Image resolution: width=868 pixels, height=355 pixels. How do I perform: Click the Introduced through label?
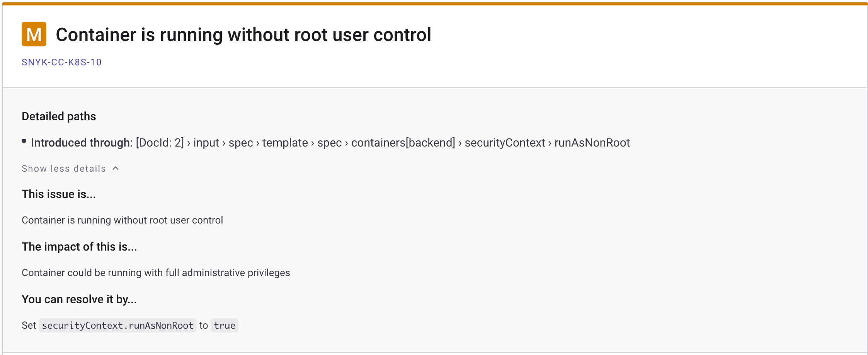(x=82, y=143)
